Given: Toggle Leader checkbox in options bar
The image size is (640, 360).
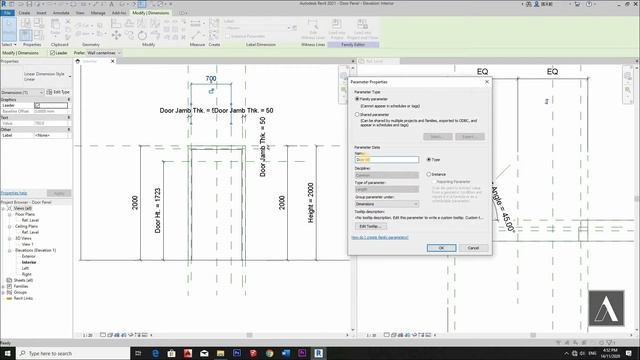Looking at the screenshot, I should pyautogui.click(x=52, y=53).
